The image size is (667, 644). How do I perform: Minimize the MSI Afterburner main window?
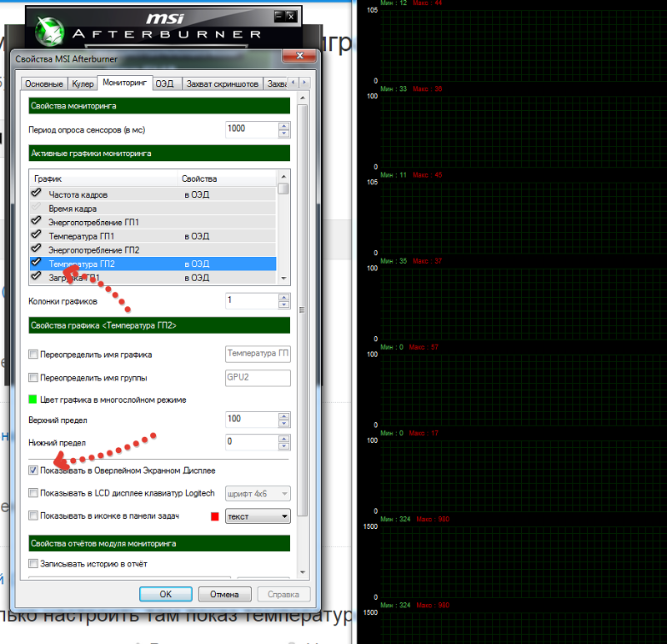coord(279,16)
